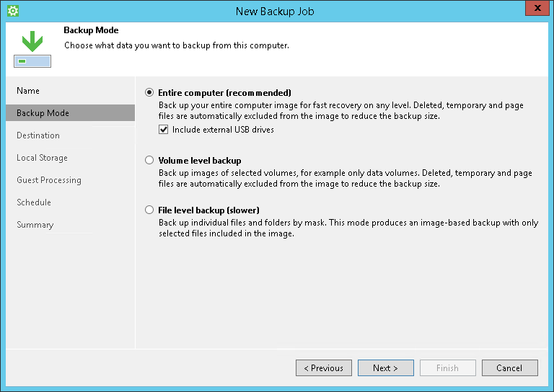554x392 pixels.
Task: Uncheck Include external USB drives
Action: [x=164, y=130]
